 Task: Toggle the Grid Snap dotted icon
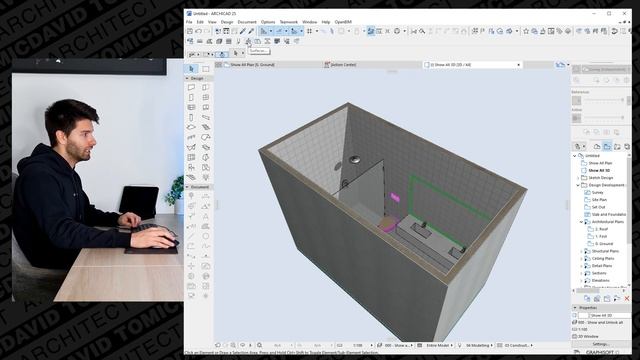(x=309, y=31)
